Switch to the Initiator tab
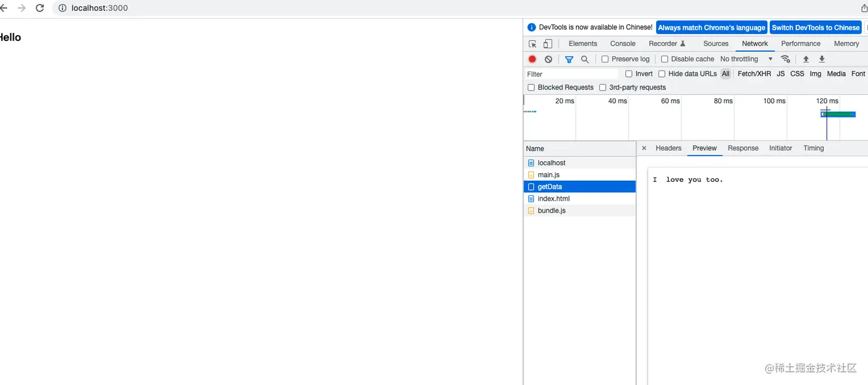This screenshot has width=868, height=385. (780, 148)
